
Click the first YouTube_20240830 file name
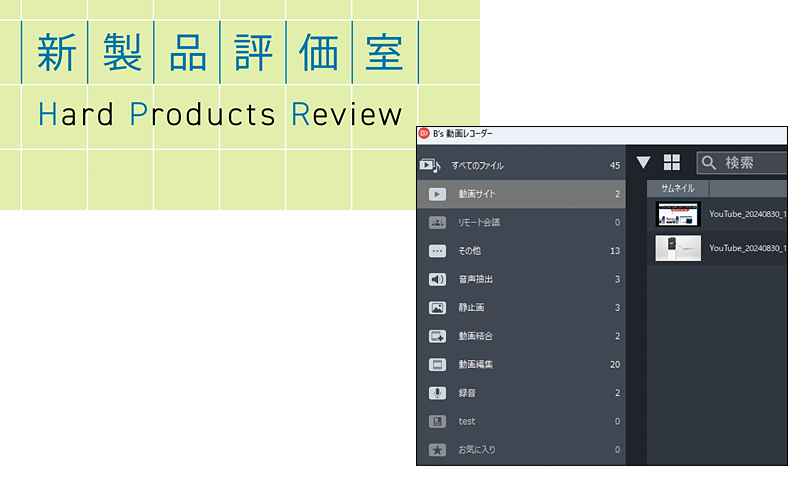(x=747, y=214)
